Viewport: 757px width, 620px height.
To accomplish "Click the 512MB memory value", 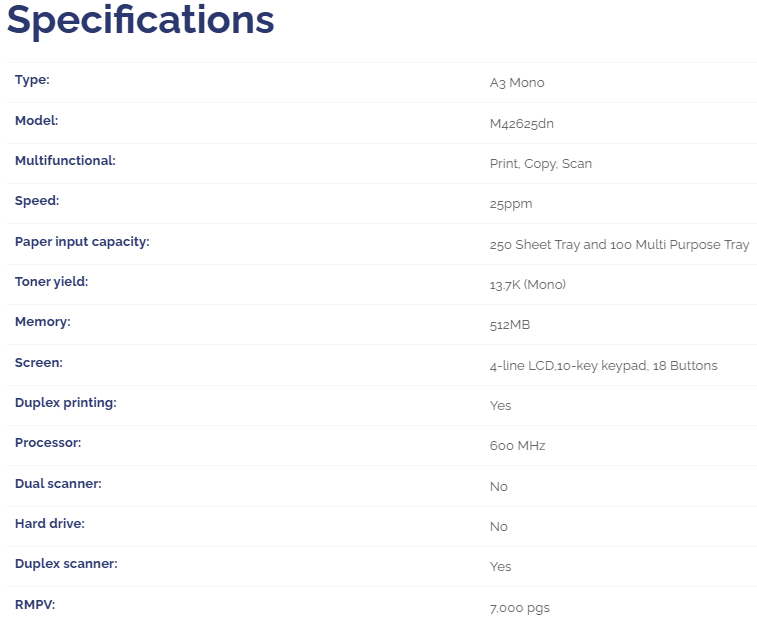I will coord(510,325).
